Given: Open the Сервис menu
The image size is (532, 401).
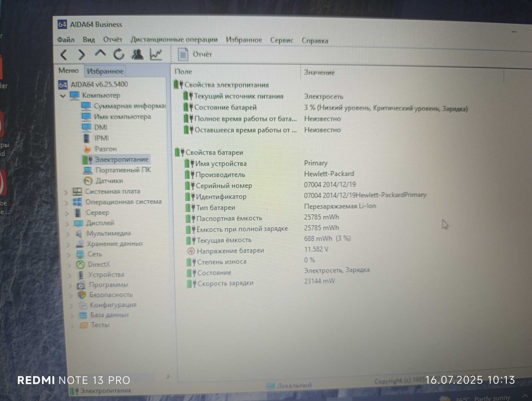Looking at the screenshot, I should pos(281,40).
